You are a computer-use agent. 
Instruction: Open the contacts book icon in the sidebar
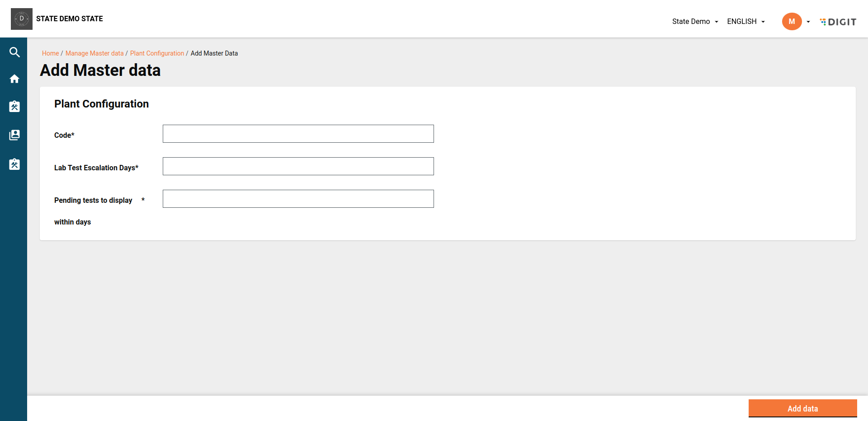pyautogui.click(x=14, y=135)
